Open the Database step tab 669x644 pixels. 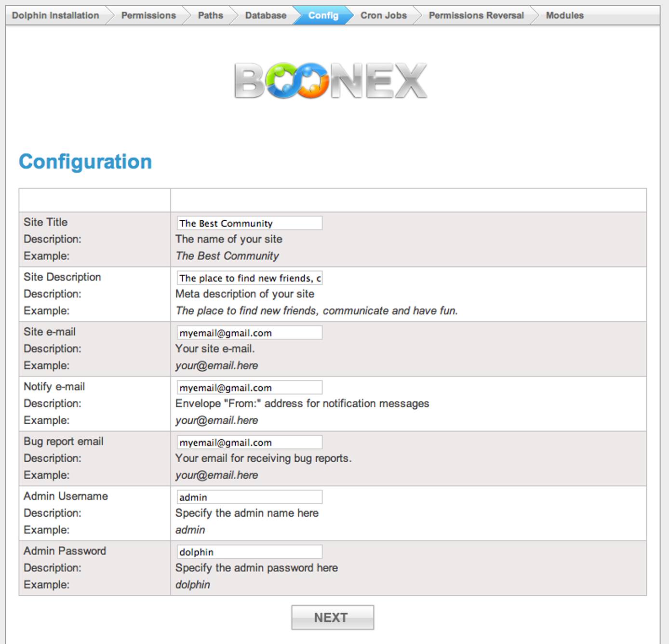pyautogui.click(x=266, y=15)
